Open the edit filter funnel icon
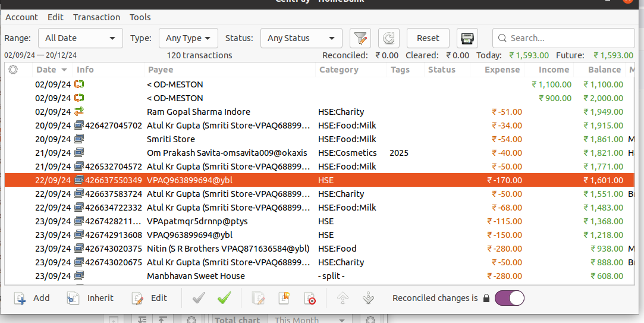Viewport: 644px width, 323px height. [360, 38]
